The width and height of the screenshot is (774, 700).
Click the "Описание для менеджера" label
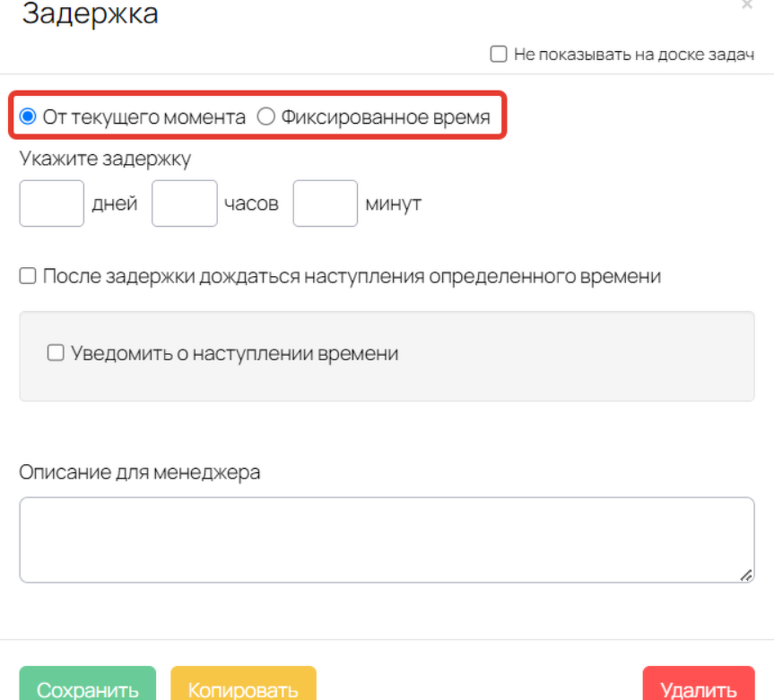point(140,472)
